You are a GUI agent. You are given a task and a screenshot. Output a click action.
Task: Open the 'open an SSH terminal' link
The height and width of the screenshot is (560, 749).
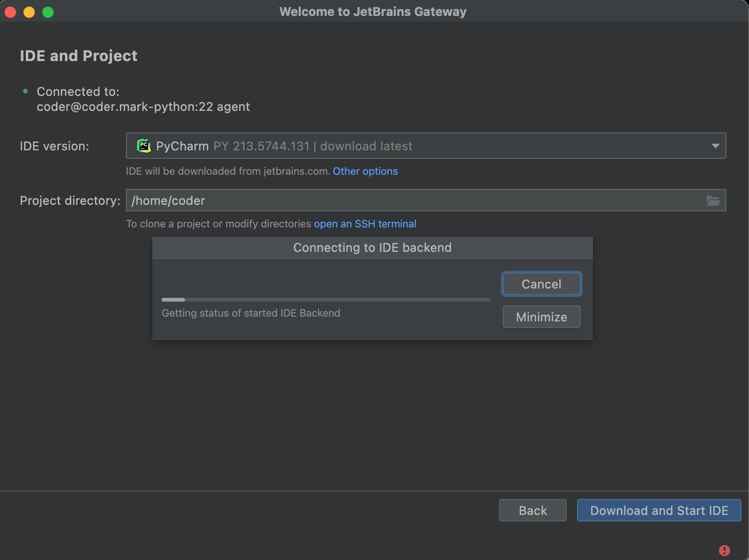pyautogui.click(x=365, y=224)
